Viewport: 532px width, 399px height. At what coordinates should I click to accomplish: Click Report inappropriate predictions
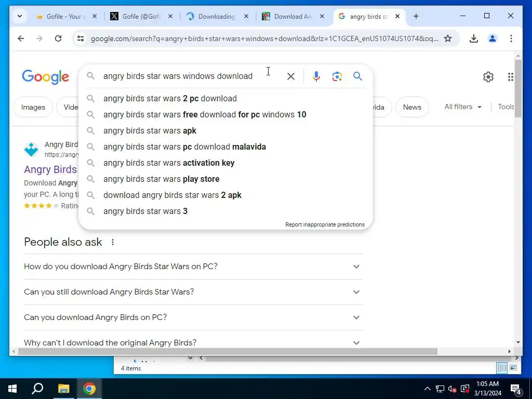coord(325,224)
